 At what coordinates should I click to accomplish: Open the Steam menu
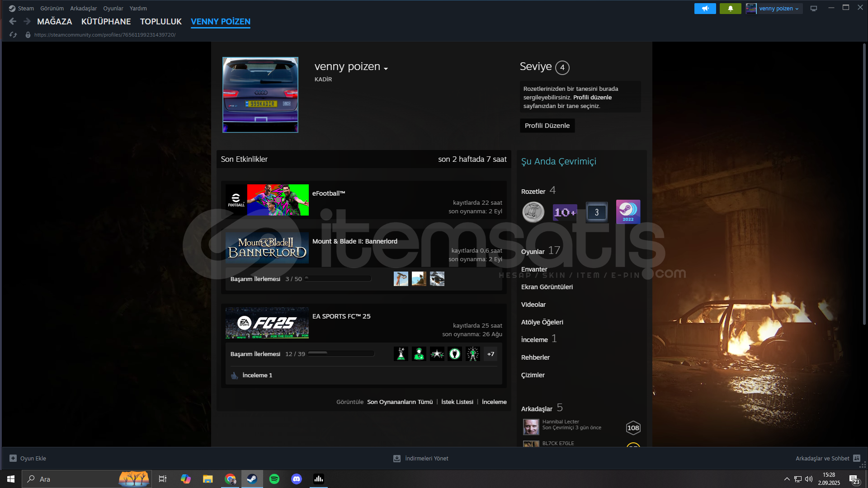(x=26, y=9)
